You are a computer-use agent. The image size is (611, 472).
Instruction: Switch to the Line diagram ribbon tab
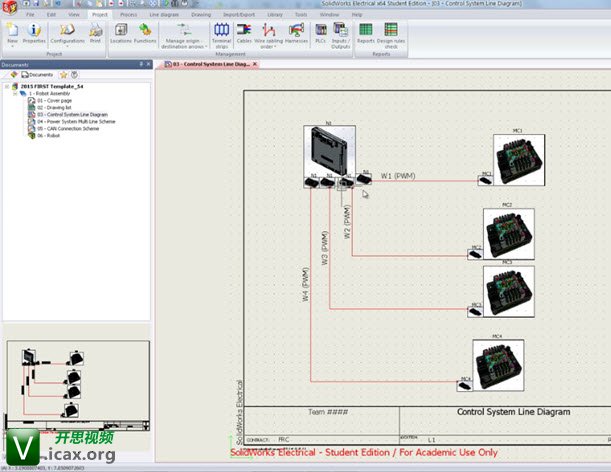(167, 15)
